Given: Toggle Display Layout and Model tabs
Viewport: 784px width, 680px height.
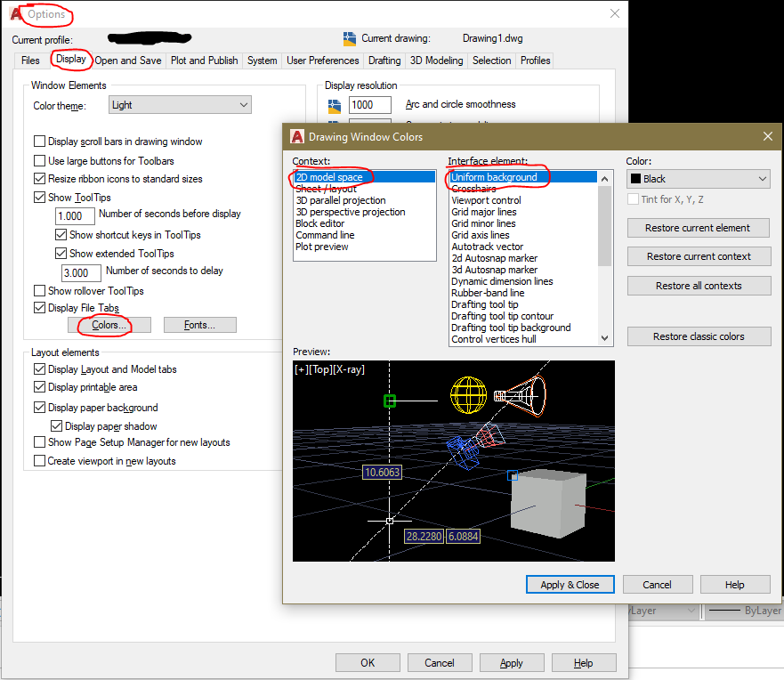Looking at the screenshot, I should 39,369.
